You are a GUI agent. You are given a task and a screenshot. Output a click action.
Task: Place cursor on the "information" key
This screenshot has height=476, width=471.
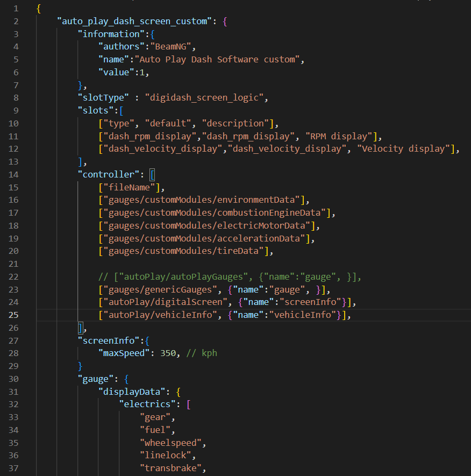pyautogui.click(x=111, y=34)
